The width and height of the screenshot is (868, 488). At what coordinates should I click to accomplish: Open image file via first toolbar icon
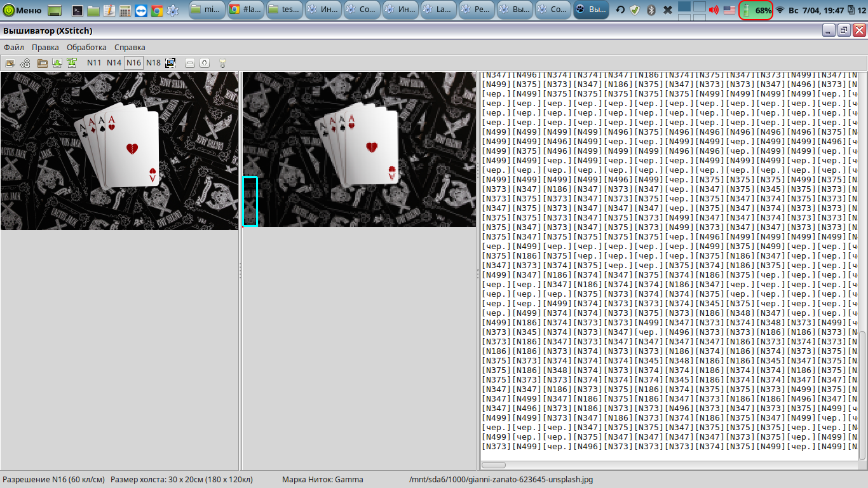tap(10, 62)
